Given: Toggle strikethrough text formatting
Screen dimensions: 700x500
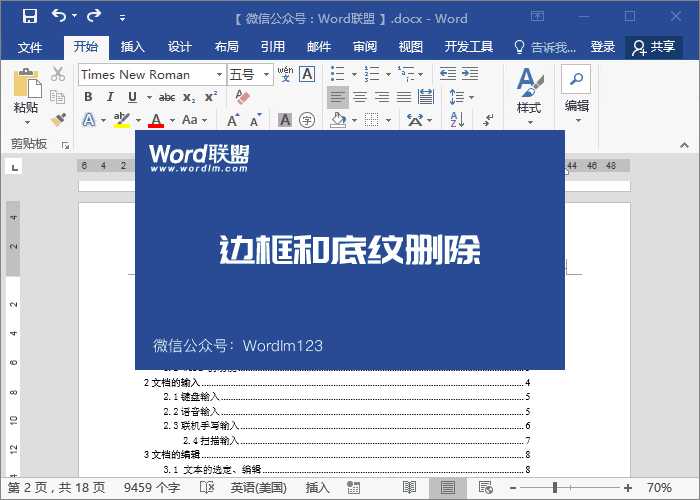Looking at the screenshot, I should (167, 97).
